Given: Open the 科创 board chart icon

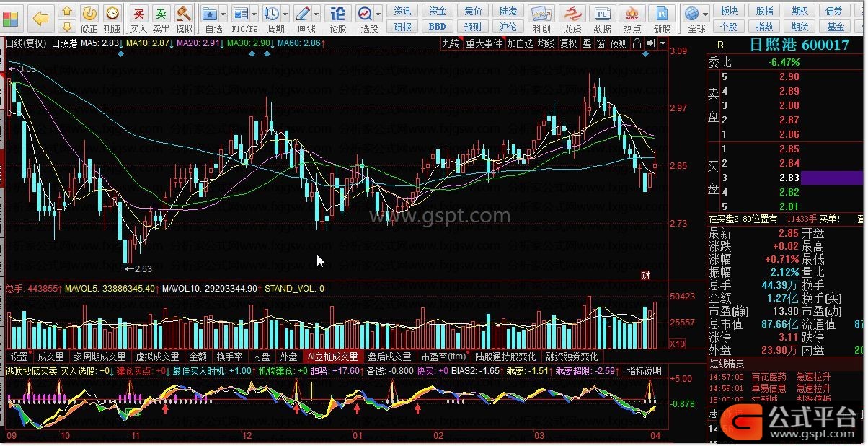Looking at the screenshot, I should coord(541,19).
